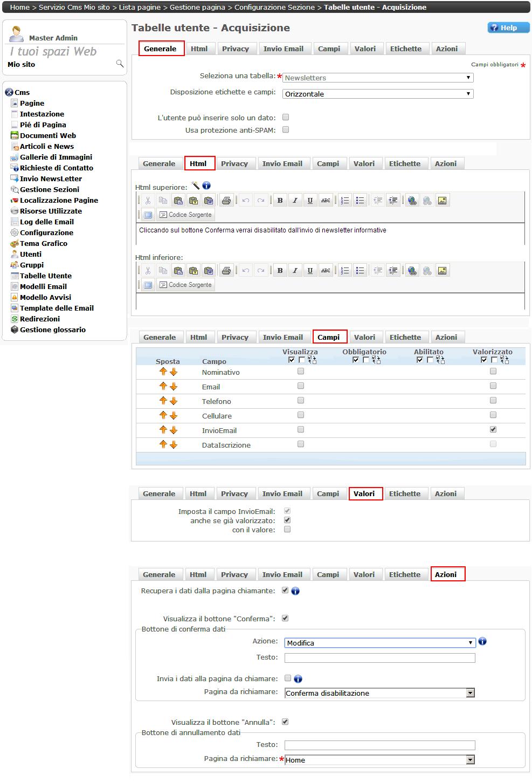Click the print icon in Html inferiore toolbar
This screenshot has width=532, height=782.
pos(226,271)
